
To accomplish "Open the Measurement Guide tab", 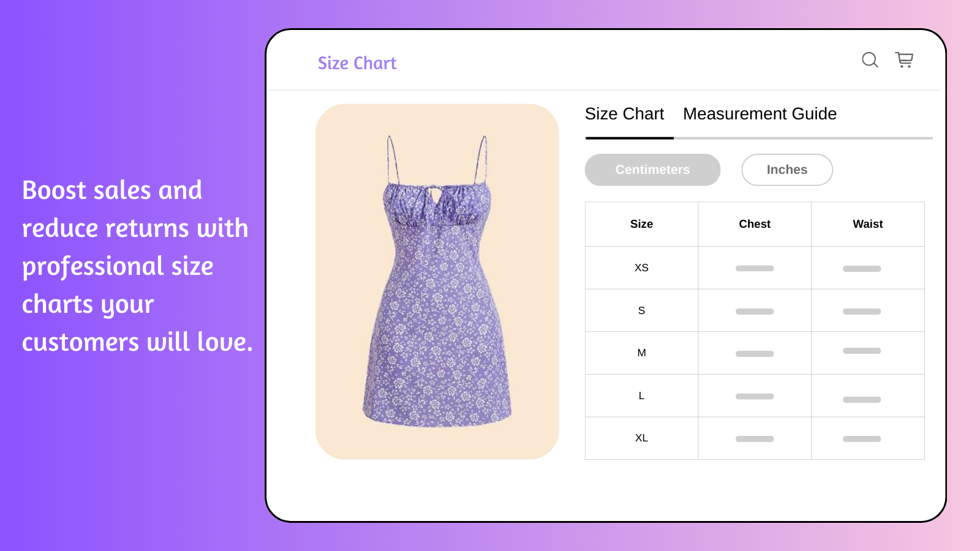I will click(x=759, y=114).
